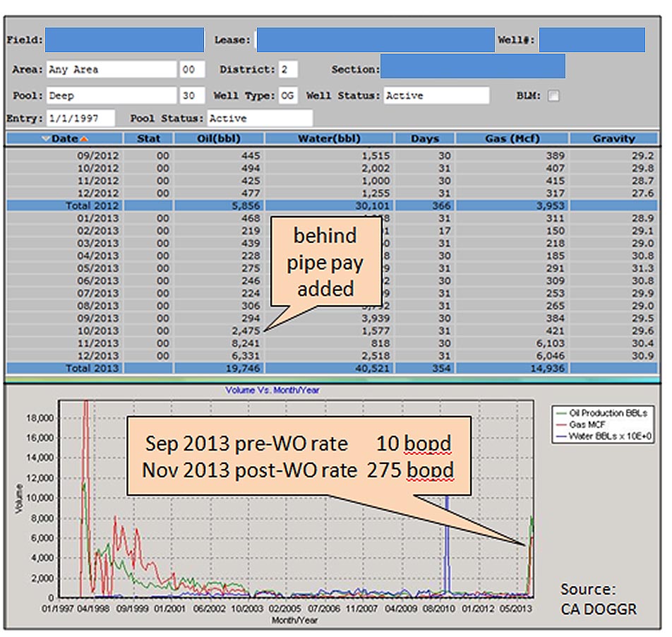Click the Pool Status field
Image resolution: width=672 pixels, height=637 pixels.
click(259, 119)
